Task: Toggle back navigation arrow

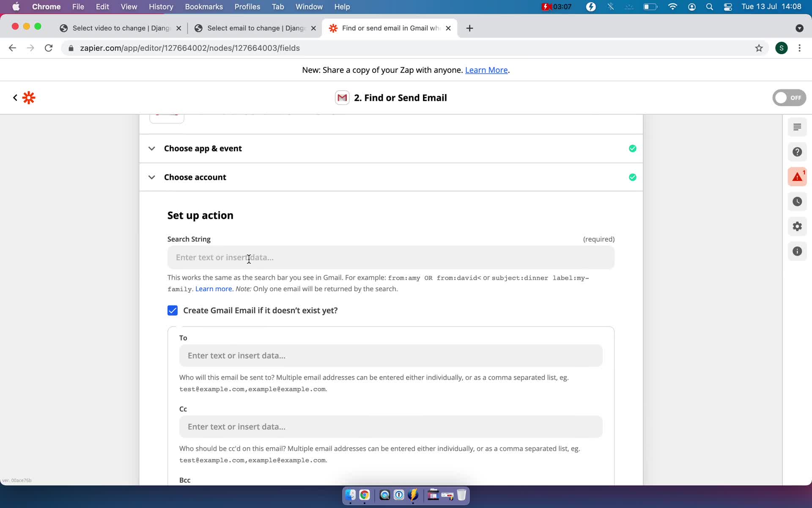Action: pyautogui.click(x=14, y=98)
